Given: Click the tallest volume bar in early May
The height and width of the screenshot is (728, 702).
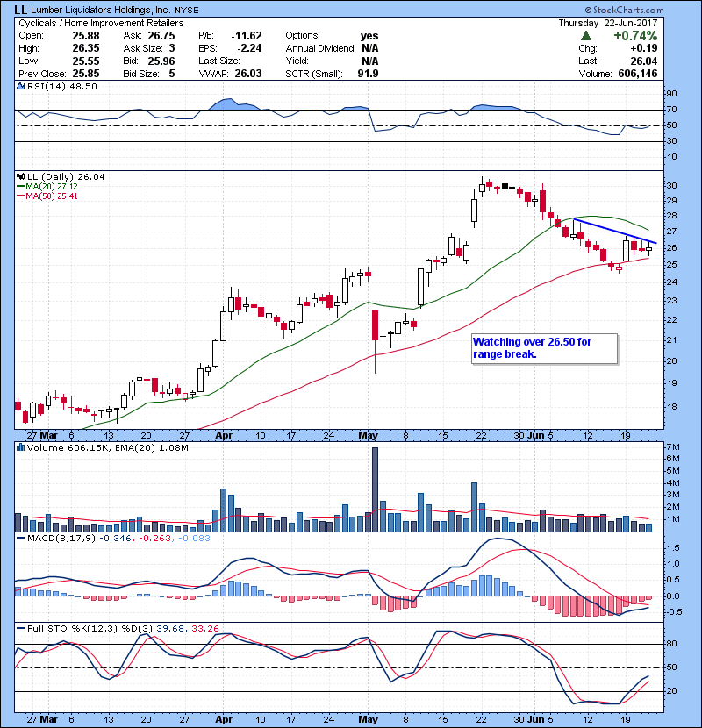Looking at the screenshot, I should 375,489.
